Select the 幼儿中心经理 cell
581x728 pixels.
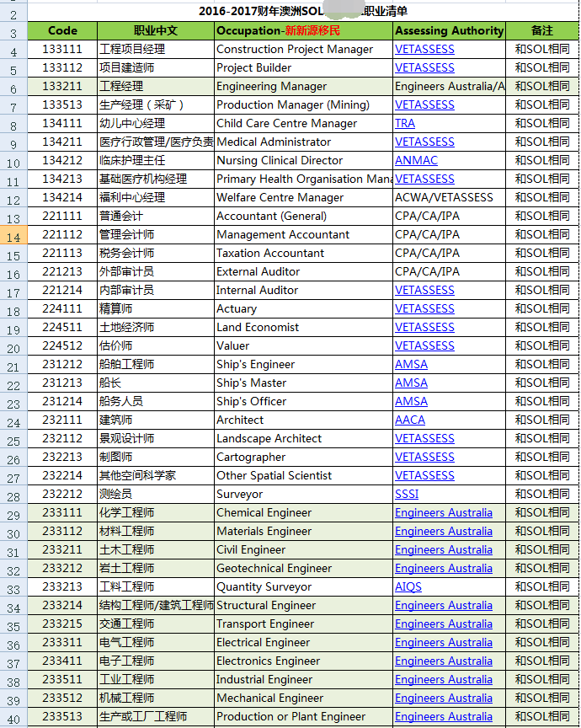[156, 124]
